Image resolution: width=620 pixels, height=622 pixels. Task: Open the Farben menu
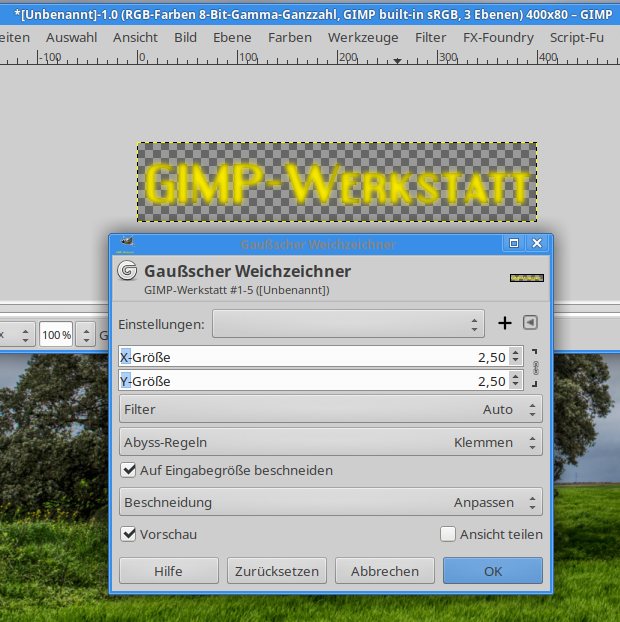[x=290, y=38]
